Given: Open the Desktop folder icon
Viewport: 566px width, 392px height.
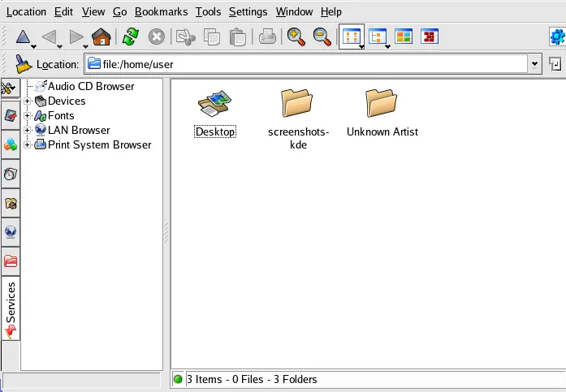Looking at the screenshot, I should pos(215,104).
